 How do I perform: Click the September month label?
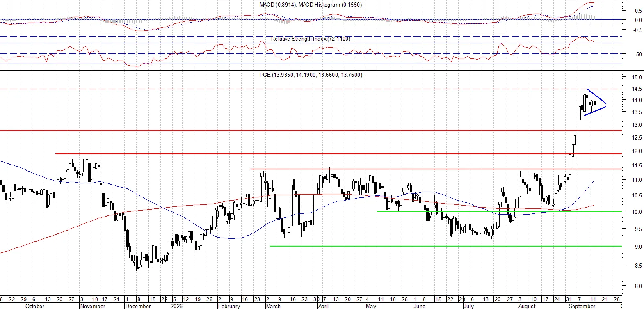coord(582,306)
